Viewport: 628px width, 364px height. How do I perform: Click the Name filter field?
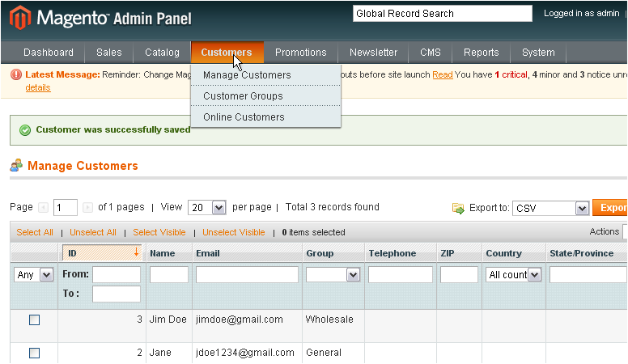pos(169,275)
